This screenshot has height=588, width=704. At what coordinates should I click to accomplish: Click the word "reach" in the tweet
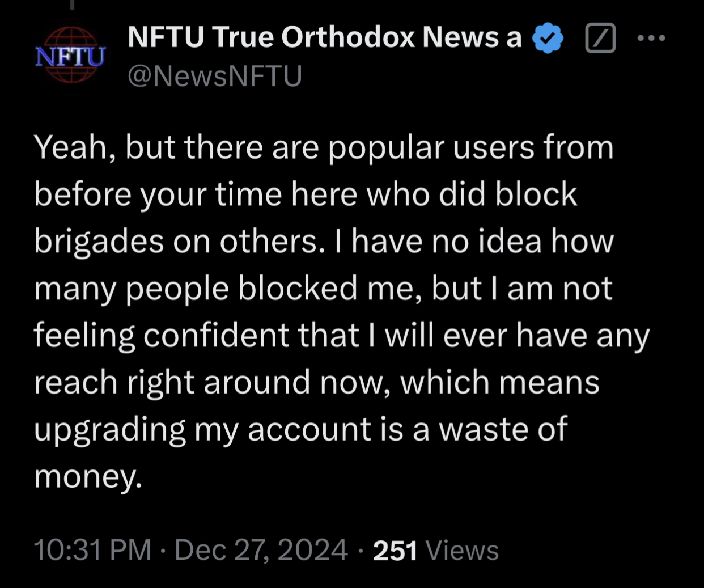tap(75, 383)
